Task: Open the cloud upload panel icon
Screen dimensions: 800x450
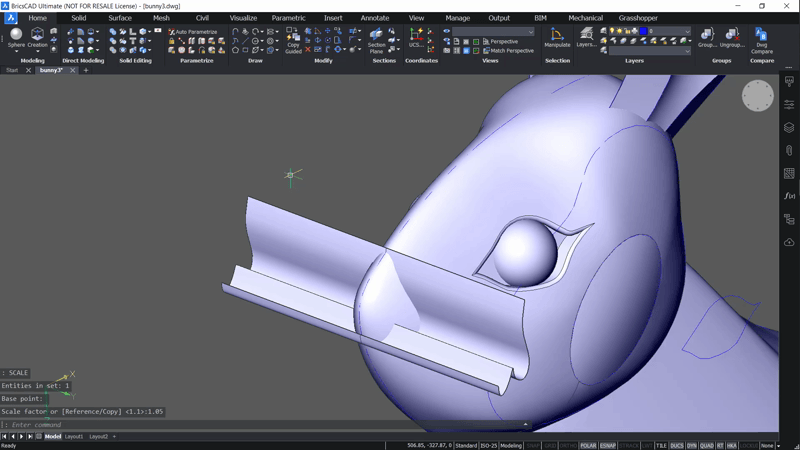Action: coord(789,242)
